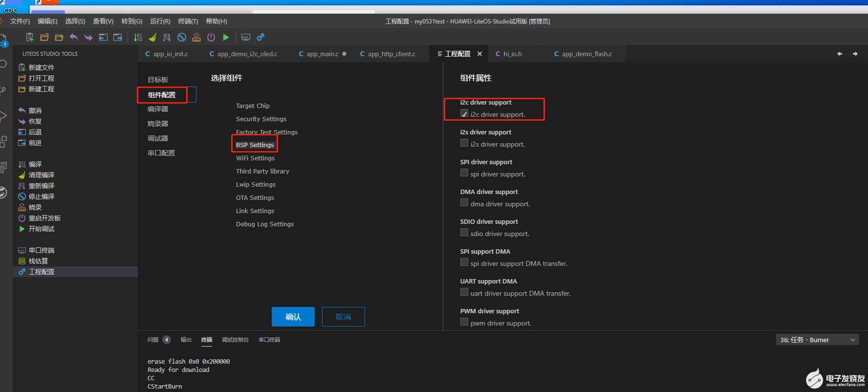
Task: Click the purple redo arrow in toolbar
Action: (88, 37)
